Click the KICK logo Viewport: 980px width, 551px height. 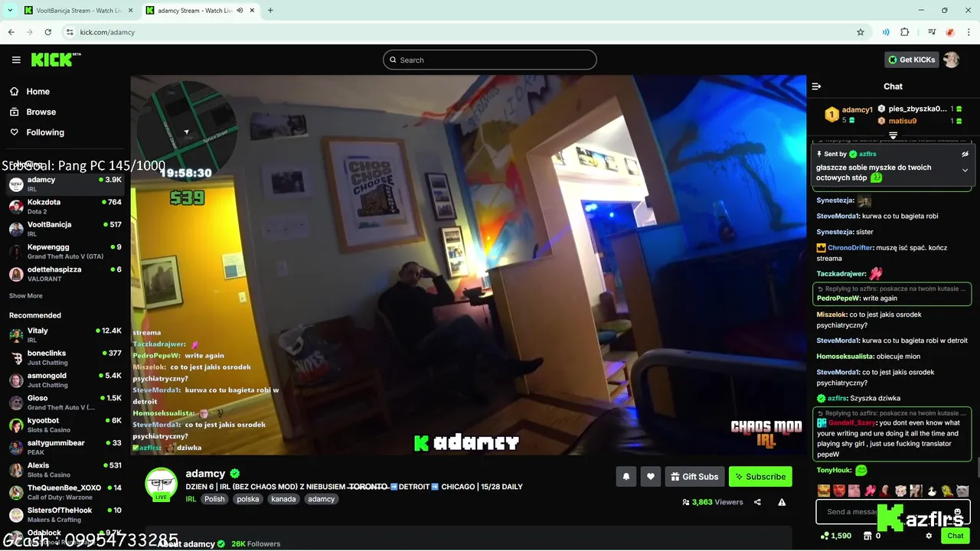coord(55,60)
